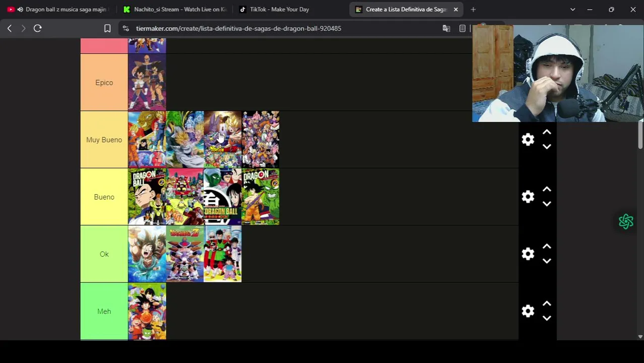Reload the tiermaker page
Viewport: 644px width, 363px height.
[37, 28]
